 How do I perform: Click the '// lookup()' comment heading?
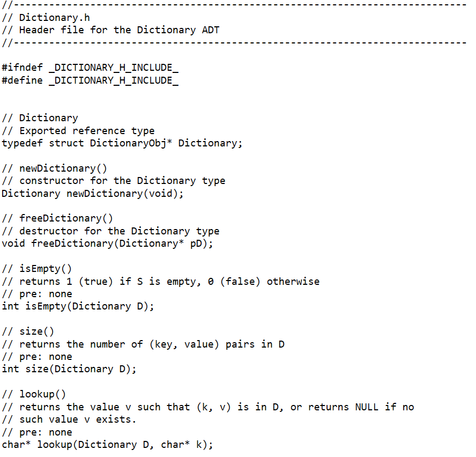(34, 394)
